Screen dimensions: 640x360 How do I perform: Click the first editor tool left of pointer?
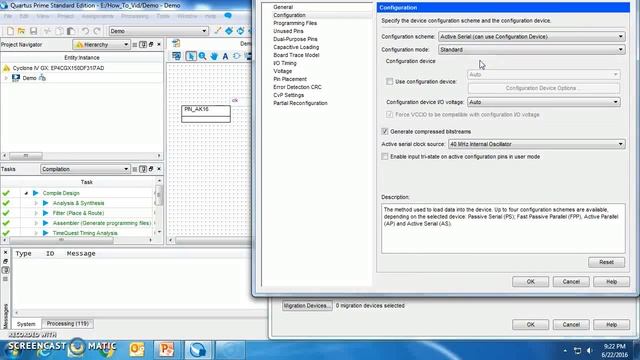(176, 56)
